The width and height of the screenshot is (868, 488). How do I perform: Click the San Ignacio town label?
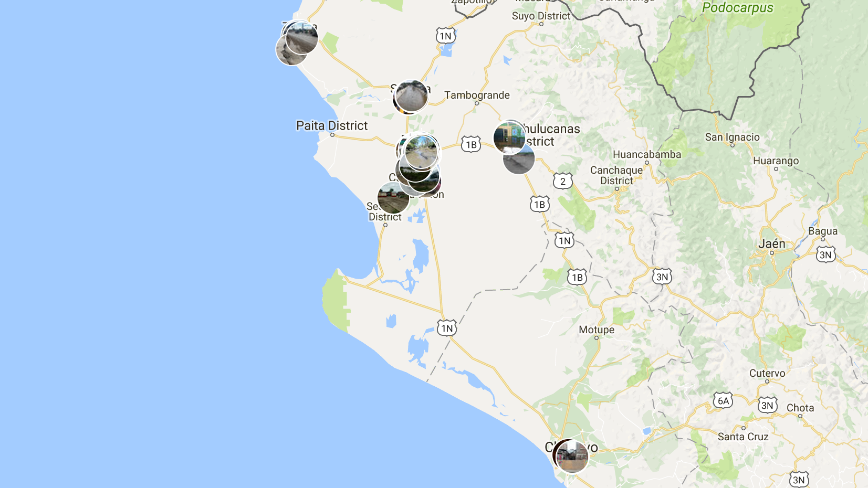point(732,137)
